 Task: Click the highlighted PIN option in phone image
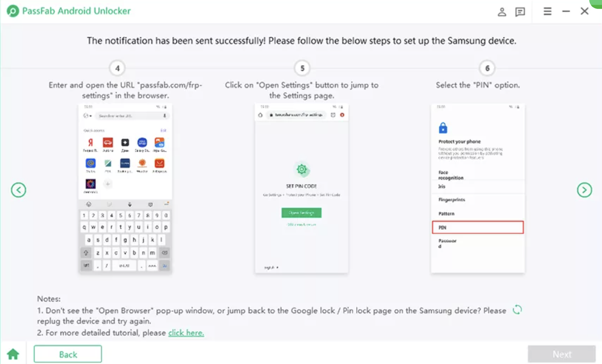coord(478,227)
